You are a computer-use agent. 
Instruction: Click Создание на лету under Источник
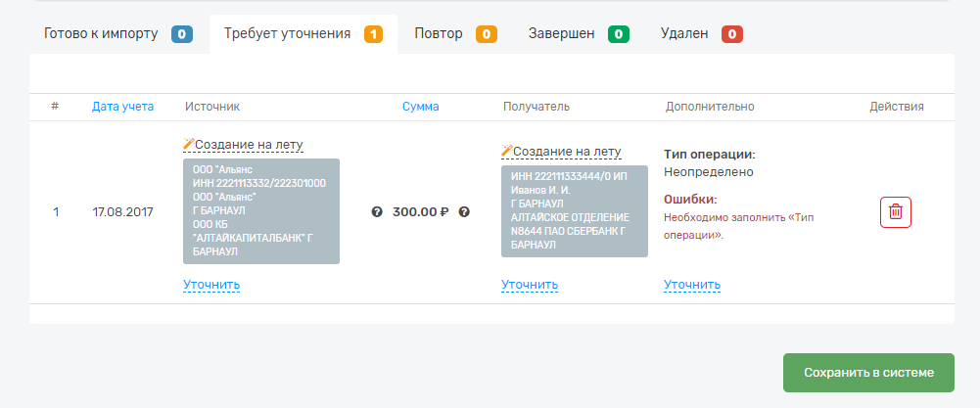click(x=249, y=145)
